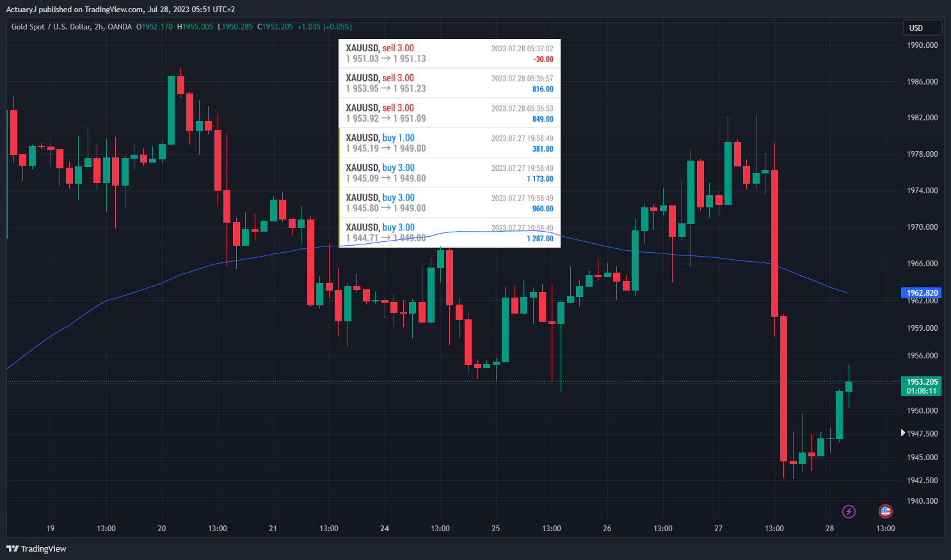Click the date label 26 on time axis
The height and width of the screenshot is (560, 951).
tap(607, 529)
